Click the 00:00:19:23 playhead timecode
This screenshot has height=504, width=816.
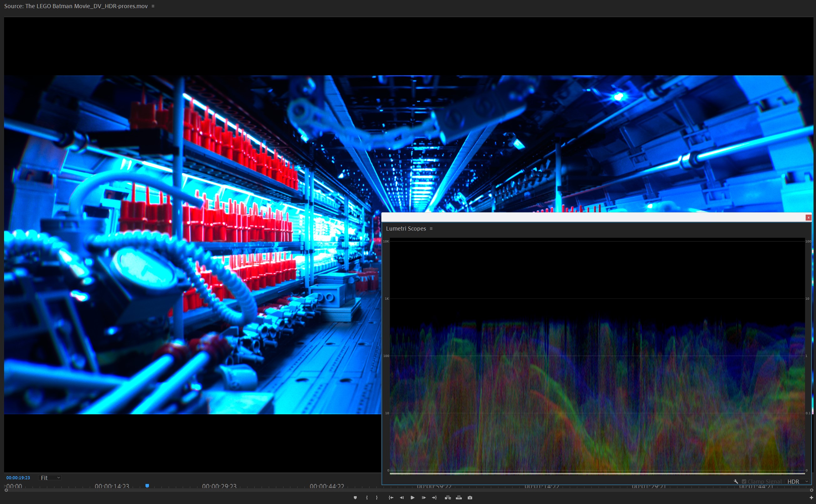click(18, 478)
